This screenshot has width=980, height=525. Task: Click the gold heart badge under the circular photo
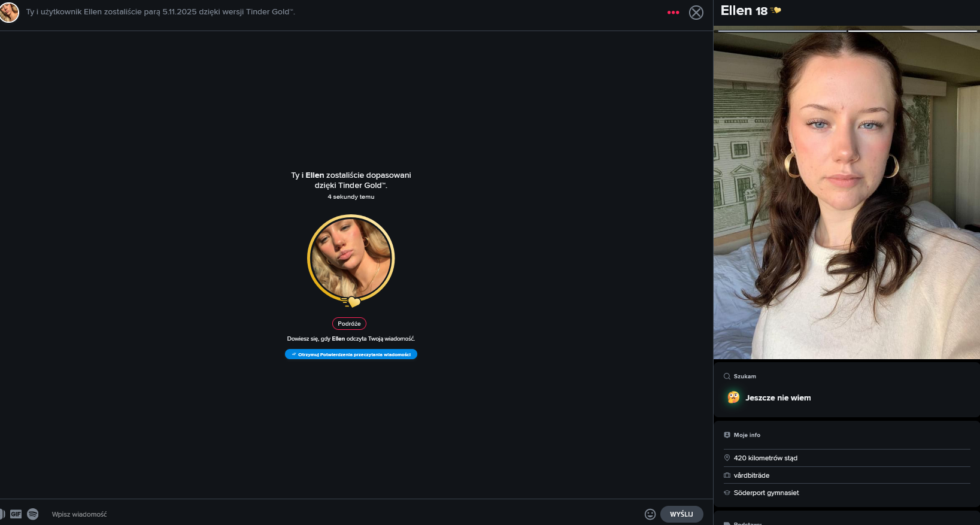(x=353, y=302)
